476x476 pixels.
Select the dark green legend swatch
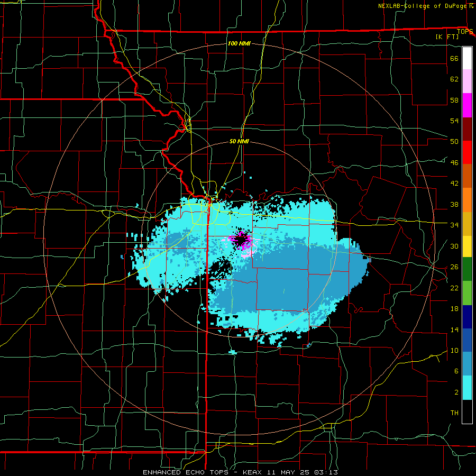[x=467, y=269]
